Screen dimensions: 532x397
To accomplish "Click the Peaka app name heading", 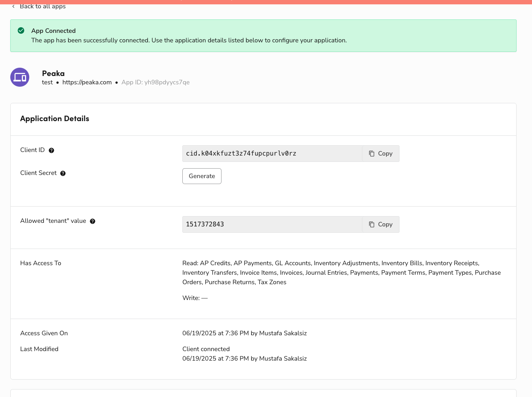I will (53, 73).
